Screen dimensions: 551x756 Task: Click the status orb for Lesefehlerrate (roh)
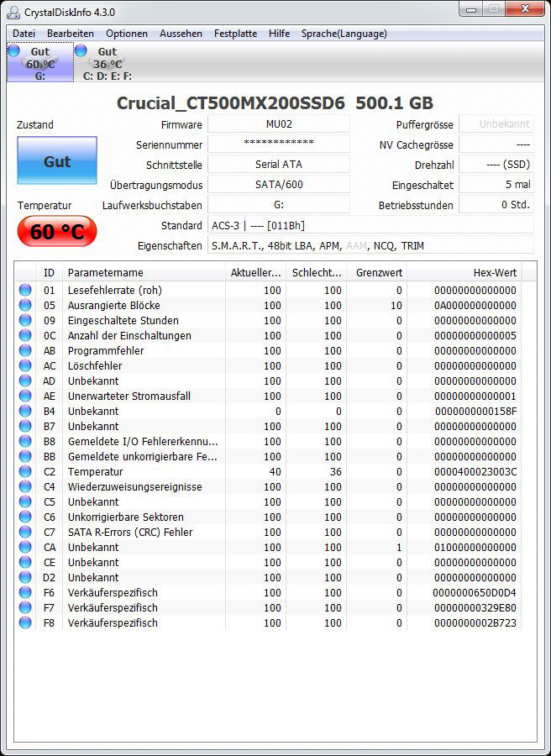coord(25,291)
